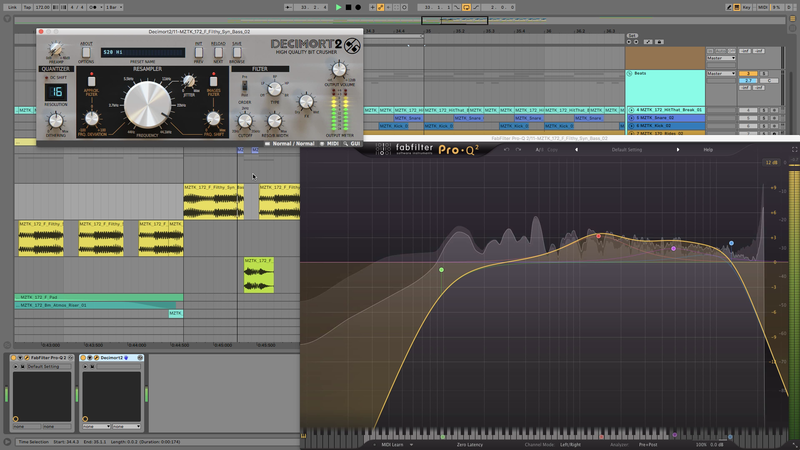Screen dimensions: 800x450
Task: Select the green EQ band node
Action: 441,270
